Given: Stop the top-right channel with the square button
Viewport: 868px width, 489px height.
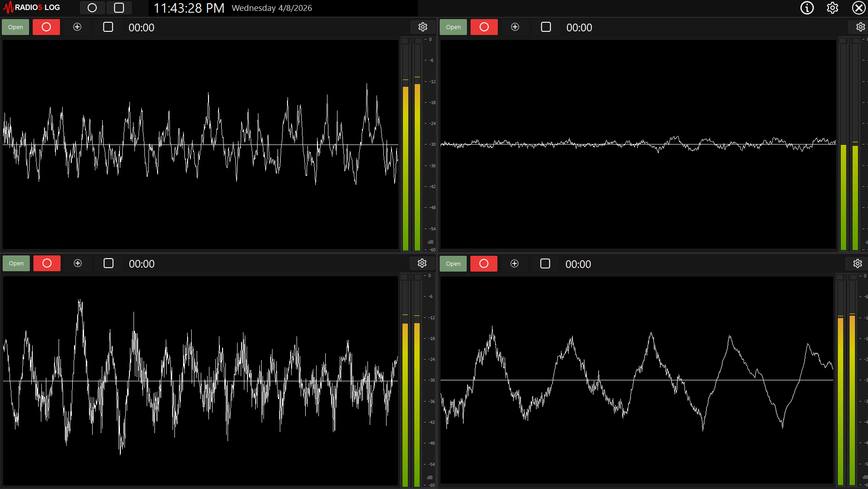Looking at the screenshot, I should click(x=546, y=27).
